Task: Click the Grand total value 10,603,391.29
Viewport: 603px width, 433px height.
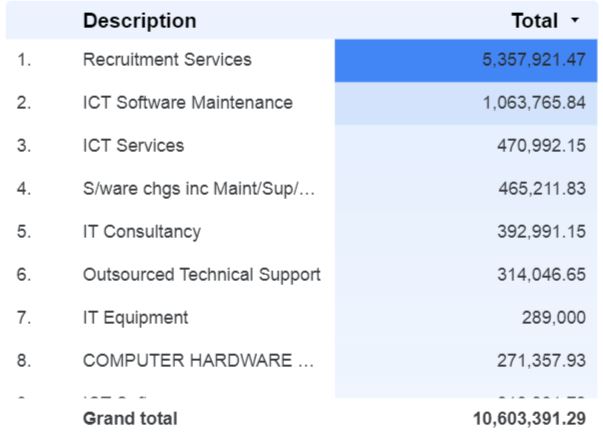Action: coord(529,418)
